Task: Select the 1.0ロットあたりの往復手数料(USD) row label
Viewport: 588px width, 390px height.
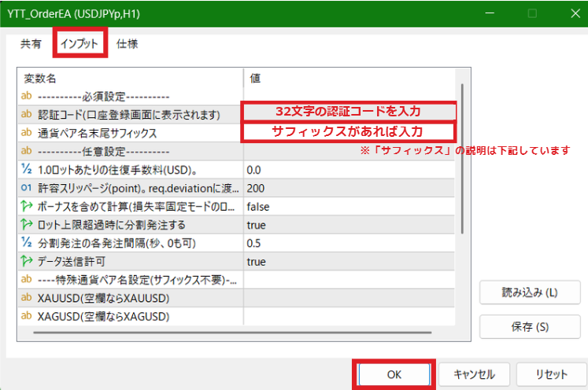Action: (117, 170)
